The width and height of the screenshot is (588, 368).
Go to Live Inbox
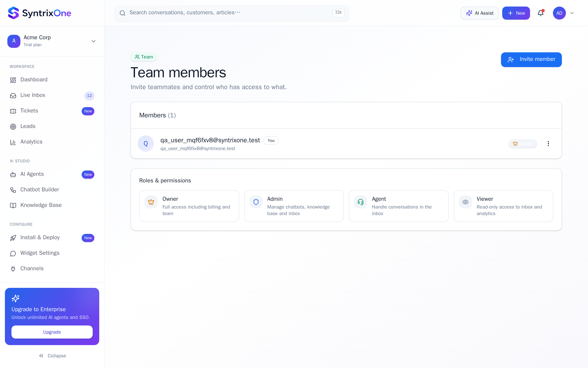[52, 95]
